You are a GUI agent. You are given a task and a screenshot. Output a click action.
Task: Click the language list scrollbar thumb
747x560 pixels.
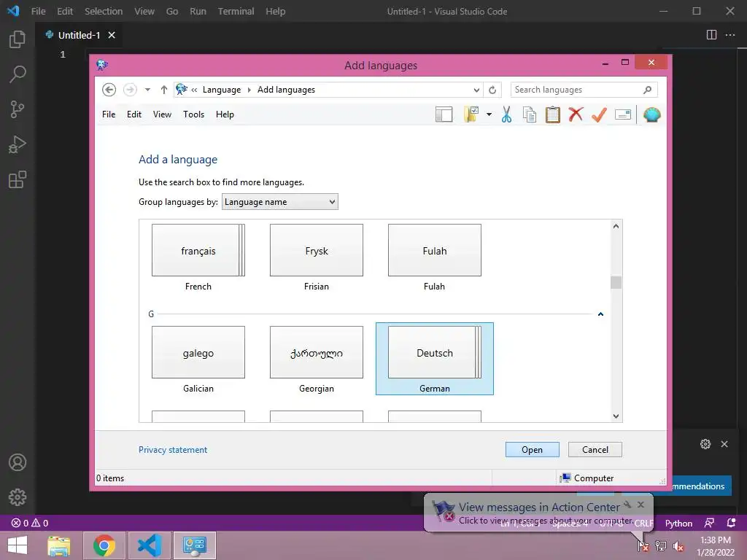(x=616, y=282)
